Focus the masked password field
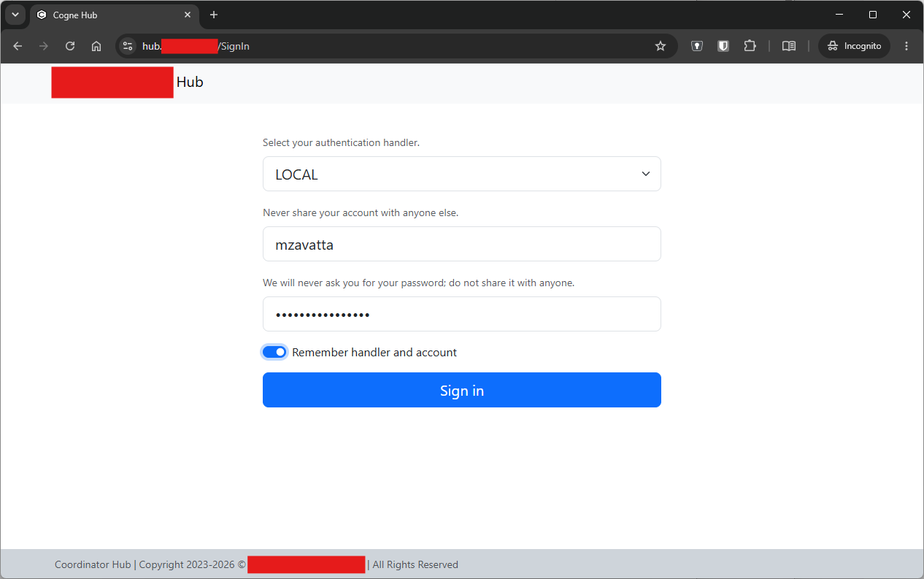Viewport: 924px width, 579px height. click(x=461, y=314)
